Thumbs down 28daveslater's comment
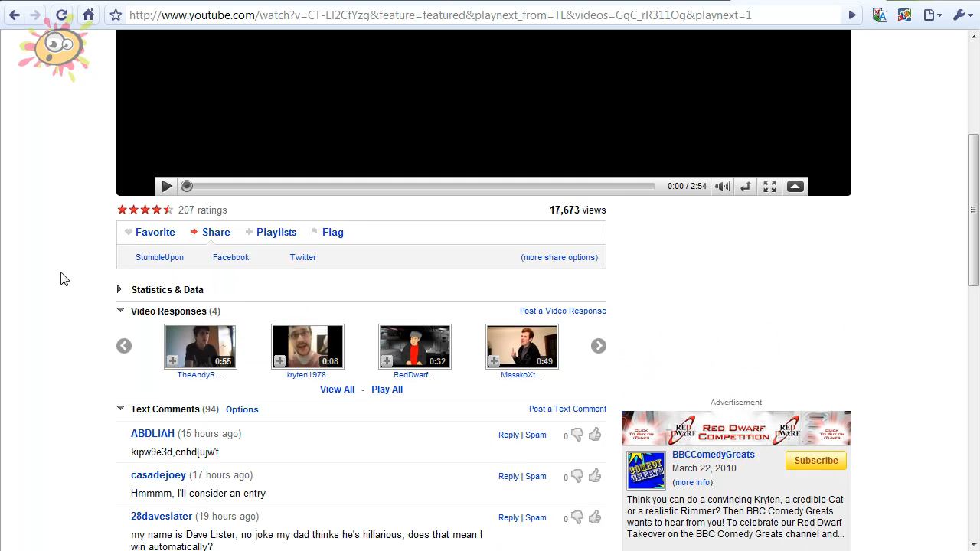The height and width of the screenshot is (551, 980). click(577, 517)
